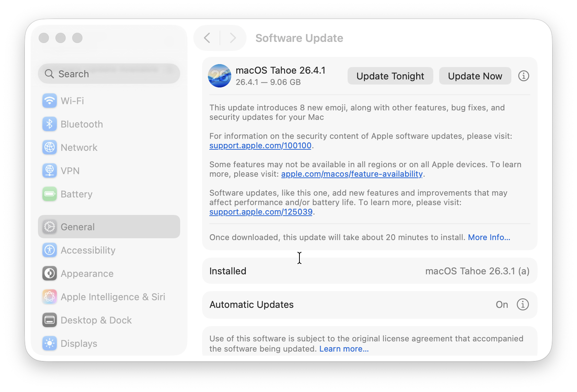Viewport: 577px width, 392px height.
Task: Select Battery in the sidebar
Action: click(109, 194)
